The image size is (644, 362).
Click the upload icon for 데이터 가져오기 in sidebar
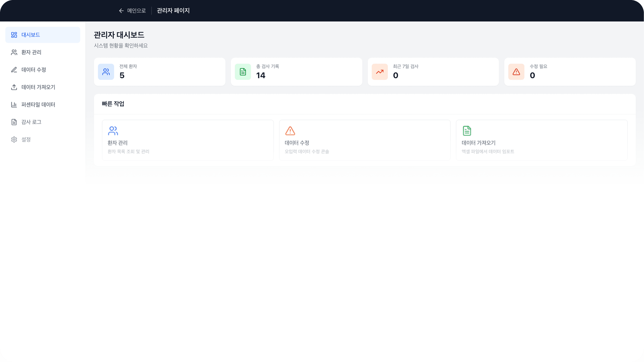[x=14, y=87]
